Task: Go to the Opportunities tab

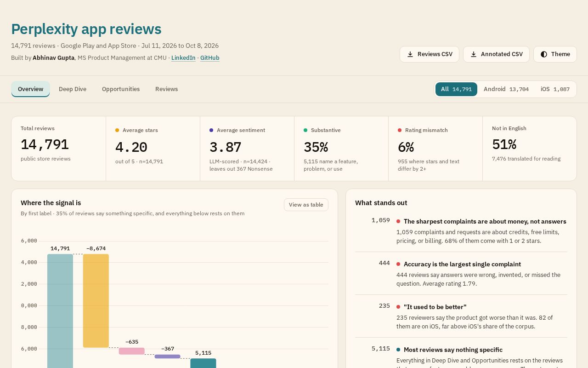Action: coord(121,89)
